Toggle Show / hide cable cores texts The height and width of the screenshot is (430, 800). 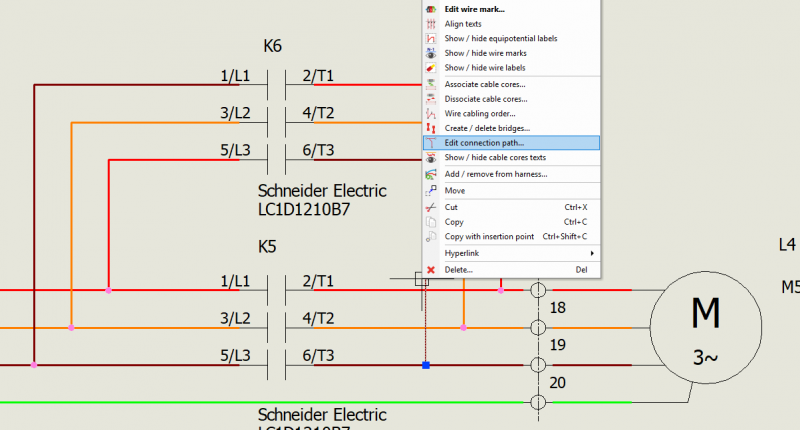495,158
